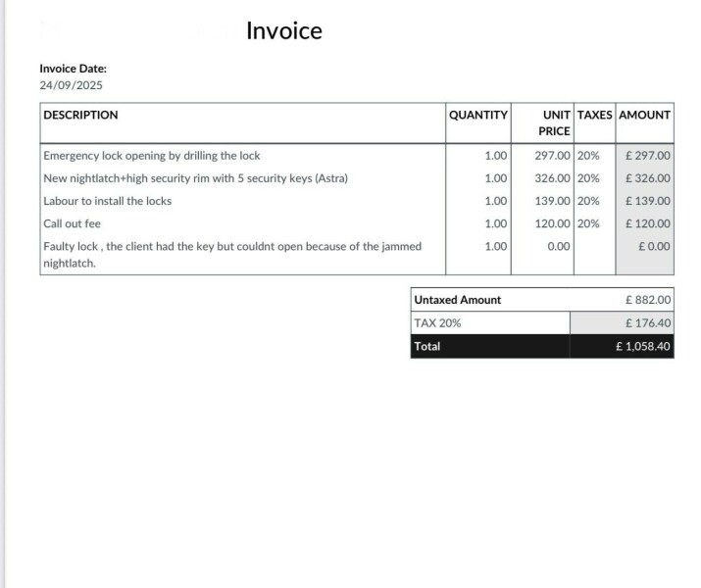Click the New nightlatch Astra line description
The height and width of the screenshot is (588, 701).
click(195, 178)
